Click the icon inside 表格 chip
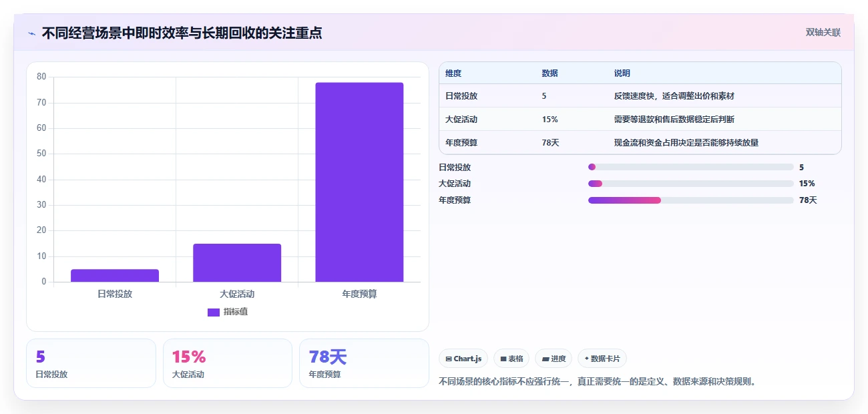The height and width of the screenshot is (414, 868). 503,359
